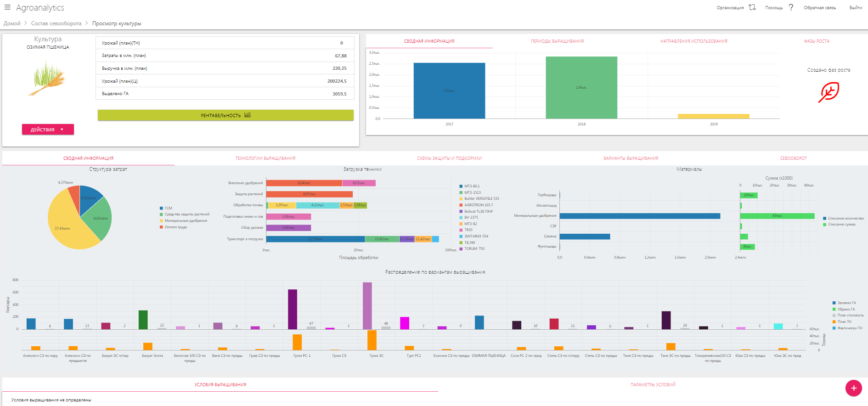Open the hamburger navigation menu
868x406 pixels.
pyautogui.click(x=7, y=7)
